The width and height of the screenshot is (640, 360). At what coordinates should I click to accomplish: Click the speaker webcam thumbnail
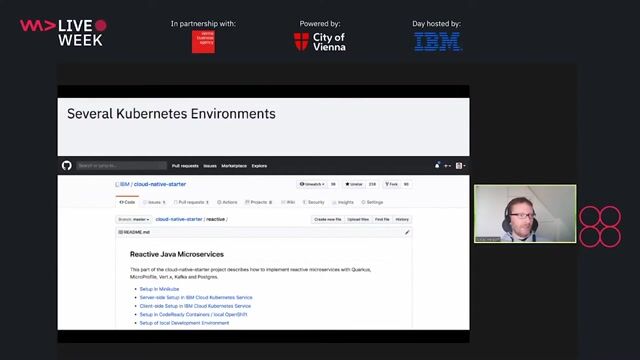click(x=525, y=214)
